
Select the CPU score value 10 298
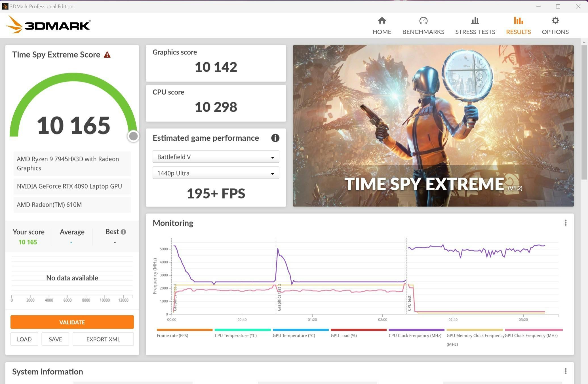point(216,107)
